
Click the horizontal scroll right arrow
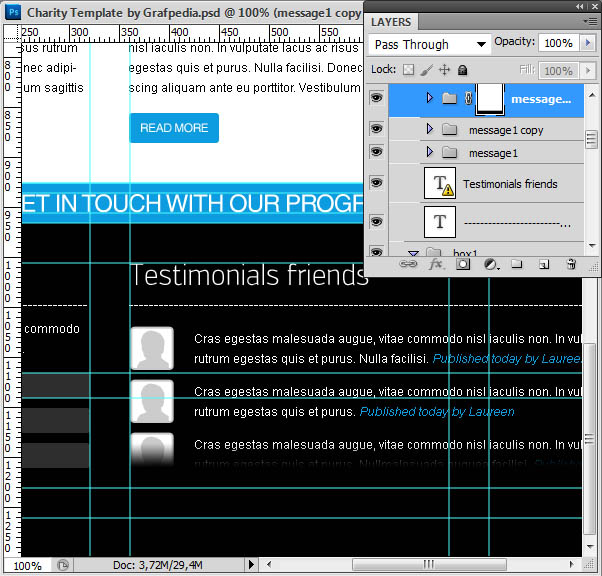[x=572, y=564]
